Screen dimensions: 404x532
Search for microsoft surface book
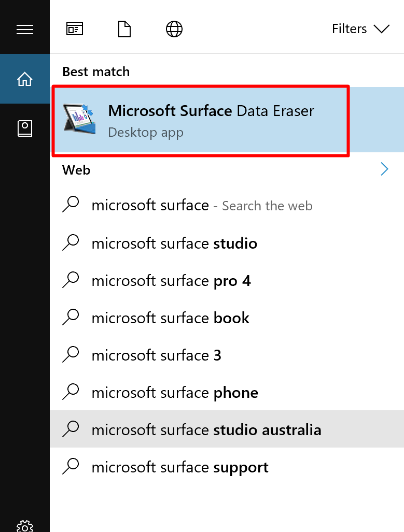(x=170, y=318)
